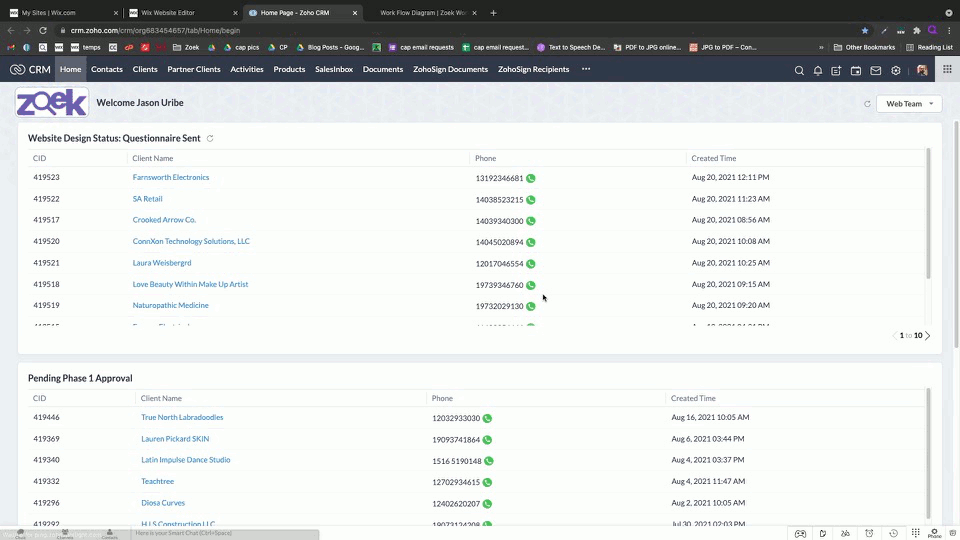Go to next page of Questionnaire Sent list
960x540 pixels.
pos(928,336)
